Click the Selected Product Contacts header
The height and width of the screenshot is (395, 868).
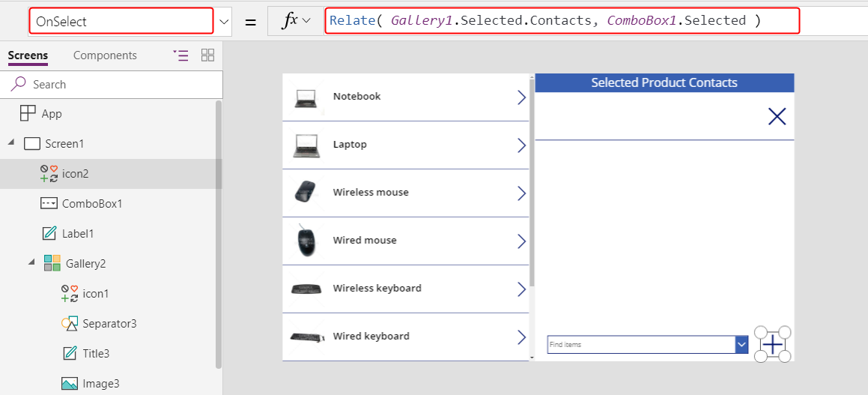(x=664, y=82)
